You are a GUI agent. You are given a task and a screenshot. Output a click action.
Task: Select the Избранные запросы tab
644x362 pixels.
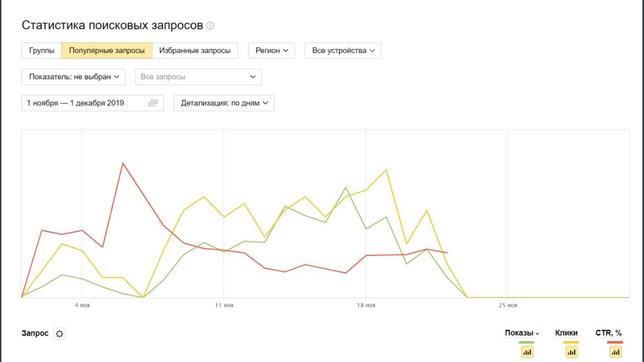(195, 50)
